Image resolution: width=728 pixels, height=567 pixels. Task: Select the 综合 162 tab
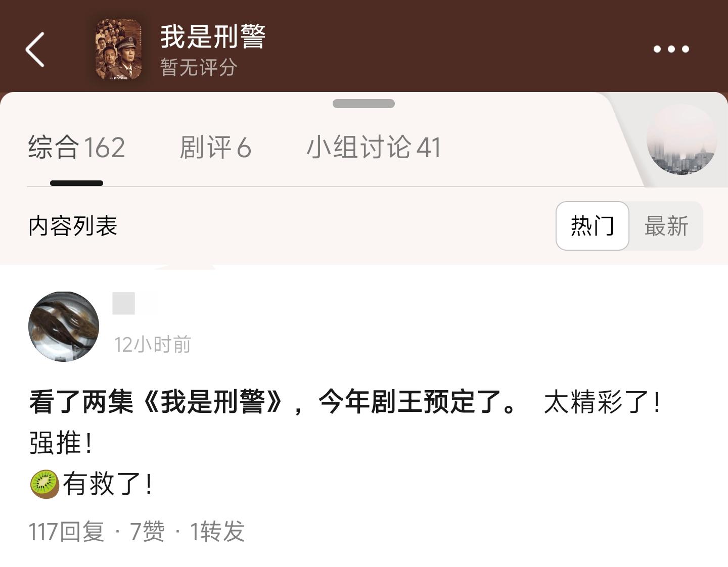[76, 148]
